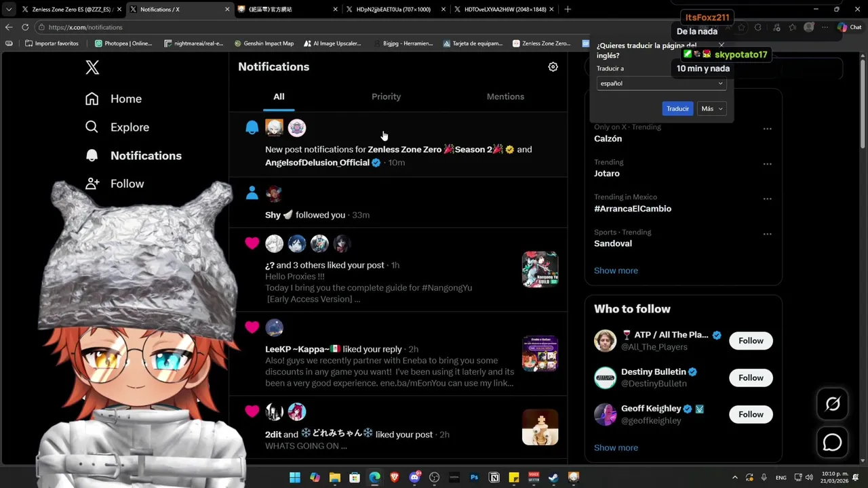The width and height of the screenshot is (868, 488).
Task: Click Show more under trending
Action: pos(616,270)
